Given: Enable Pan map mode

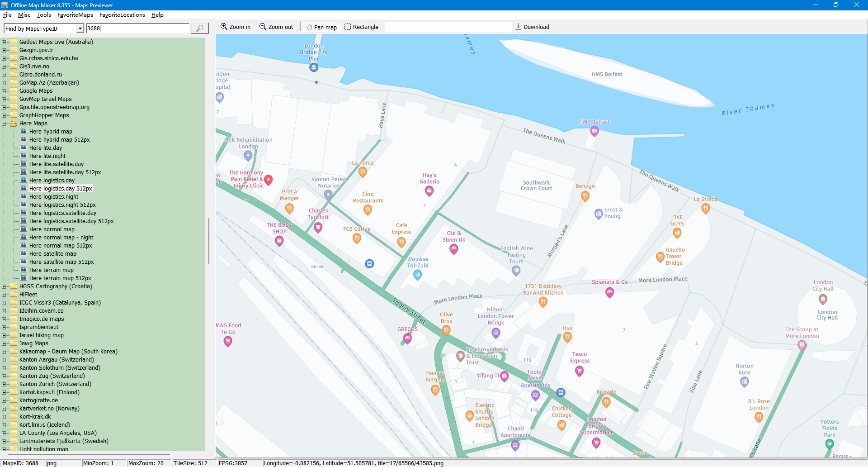Looking at the screenshot, I should (x=321, y=27).
